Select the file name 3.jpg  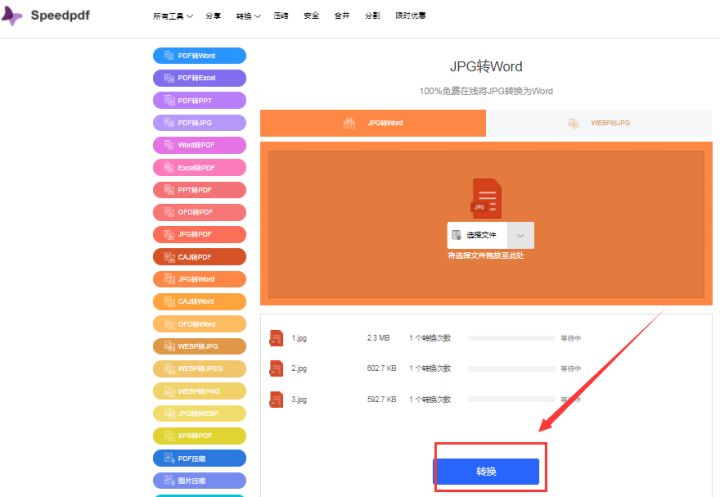coord(299,400)
